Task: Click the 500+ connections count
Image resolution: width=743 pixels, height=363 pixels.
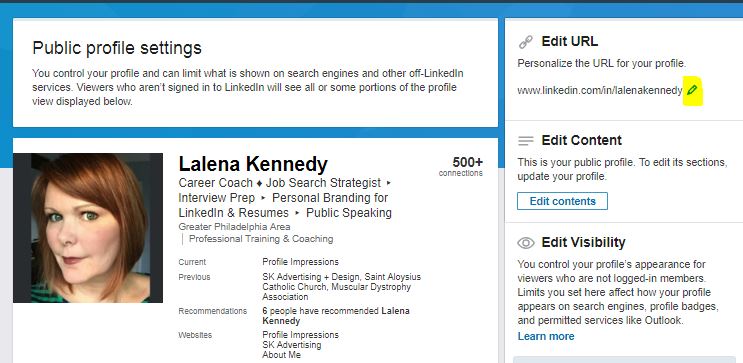Action: tap(461, 167)
